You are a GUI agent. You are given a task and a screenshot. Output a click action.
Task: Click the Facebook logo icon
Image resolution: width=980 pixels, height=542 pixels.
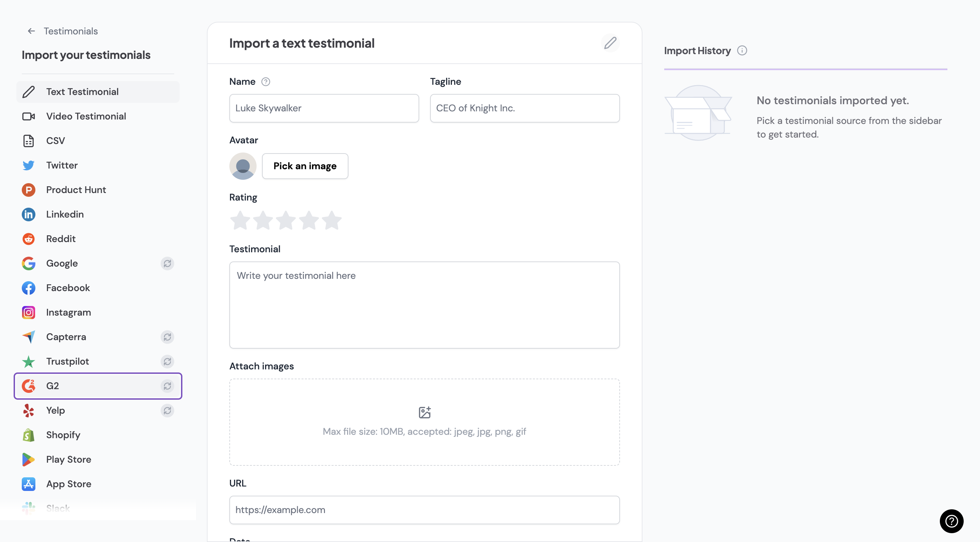(x=29, y=288)
